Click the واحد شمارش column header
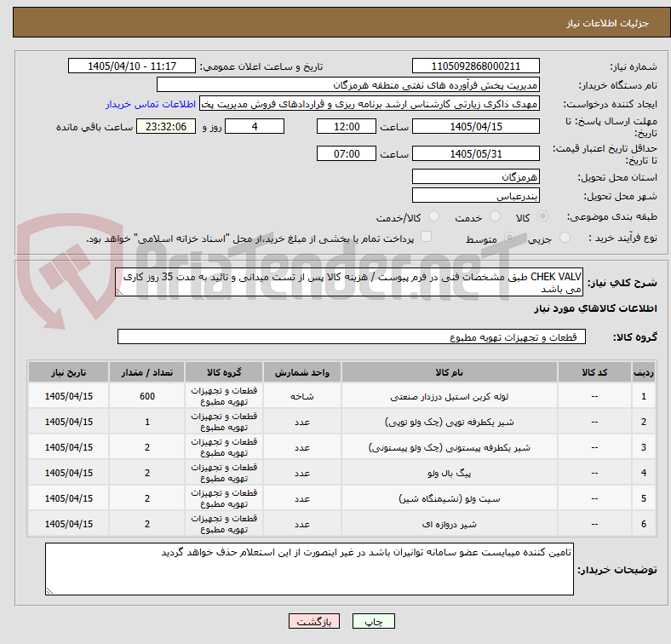The image size is (671, 644). point(302,372)
